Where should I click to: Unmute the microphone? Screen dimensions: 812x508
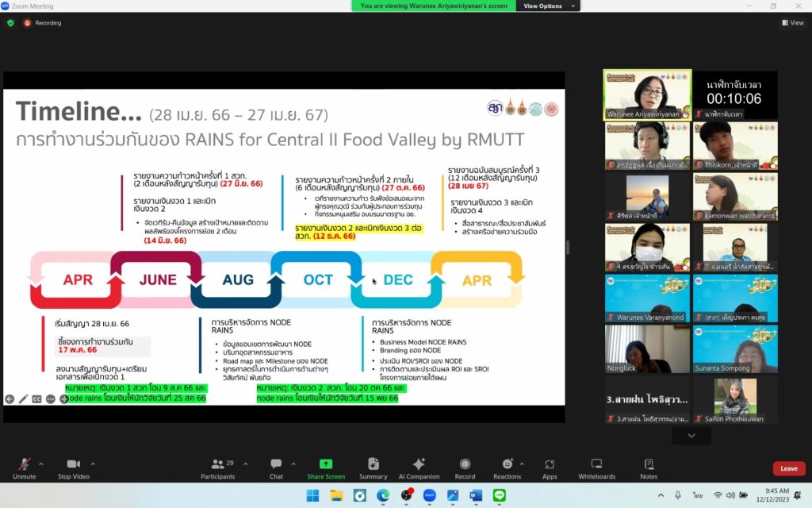pyautogui.click(x=24, y=467)
